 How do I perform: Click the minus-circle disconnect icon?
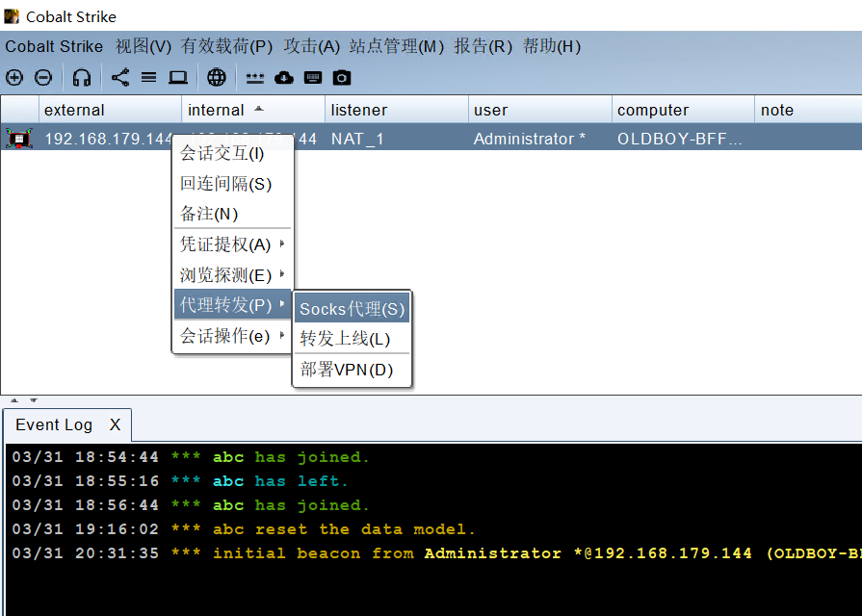(43, 77)
